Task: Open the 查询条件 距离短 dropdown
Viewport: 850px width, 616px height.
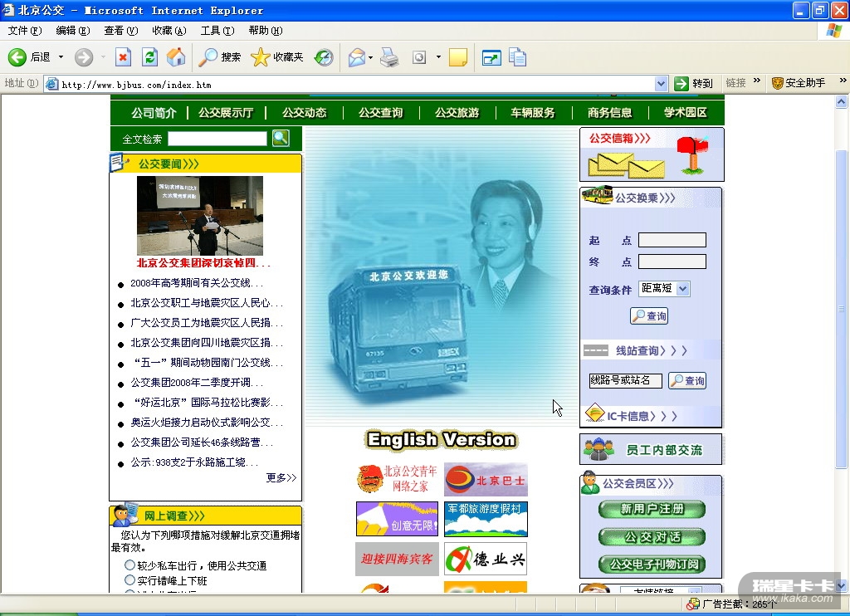Action: coord(683,288)
